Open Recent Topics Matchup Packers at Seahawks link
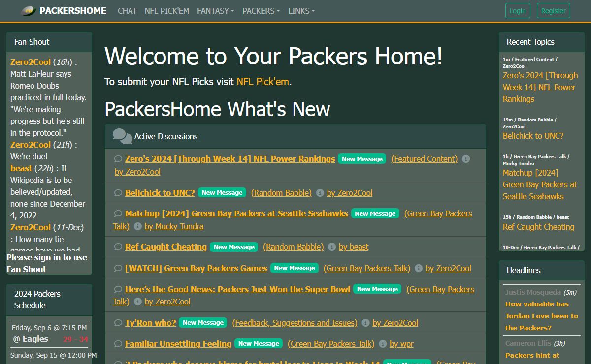 pos(540,184)
